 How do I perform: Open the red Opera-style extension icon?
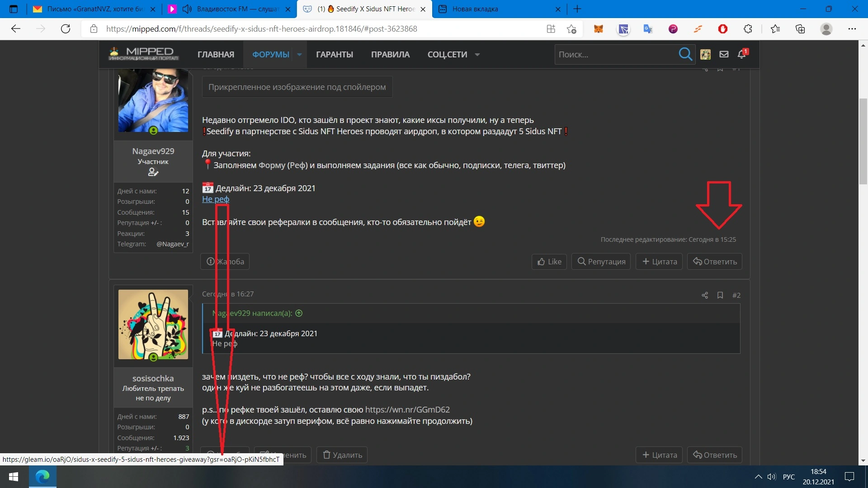coord(723,29)
